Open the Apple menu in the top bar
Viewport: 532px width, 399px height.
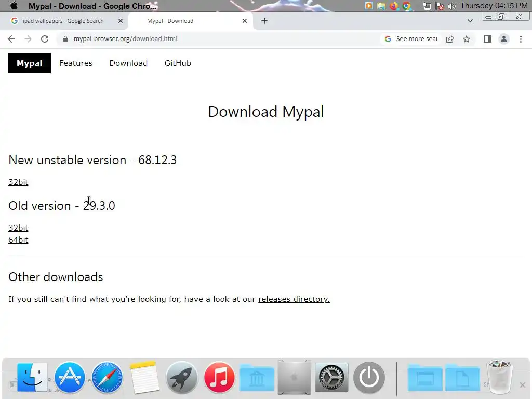coord(14,6)
